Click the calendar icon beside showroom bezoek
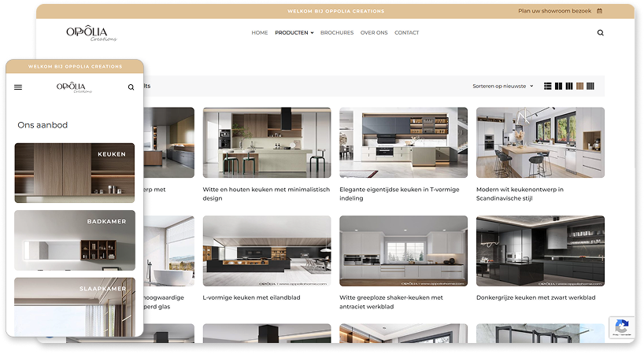 point(599,11)
